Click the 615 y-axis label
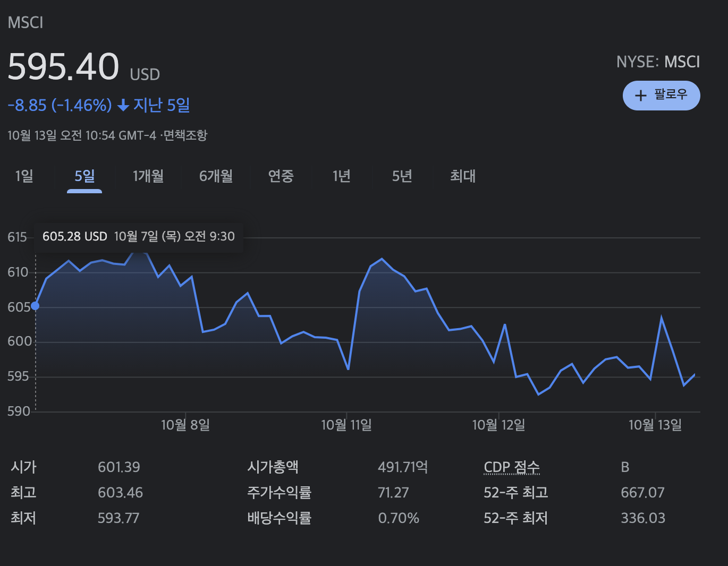The width and height of the screenshot is (728, 566). (x=17, y=237)
